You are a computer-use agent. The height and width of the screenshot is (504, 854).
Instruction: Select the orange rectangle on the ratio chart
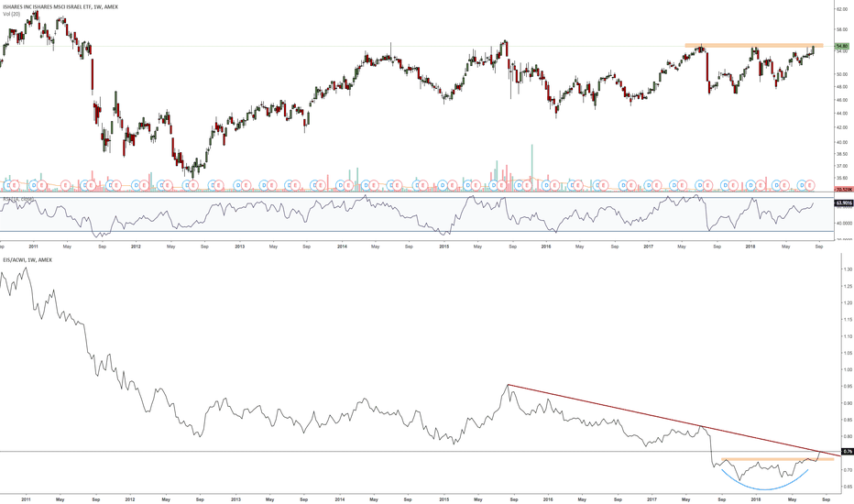click(777, 459)
